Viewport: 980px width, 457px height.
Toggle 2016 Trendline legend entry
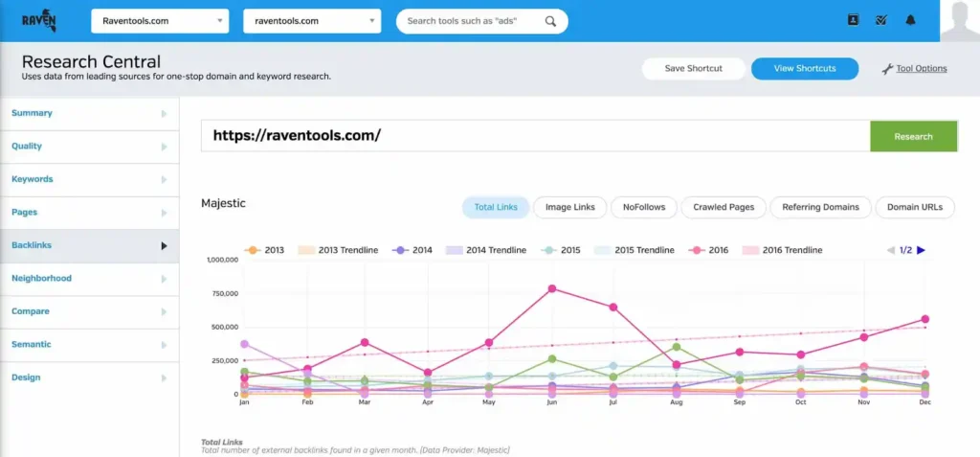(x=783, y=250)
